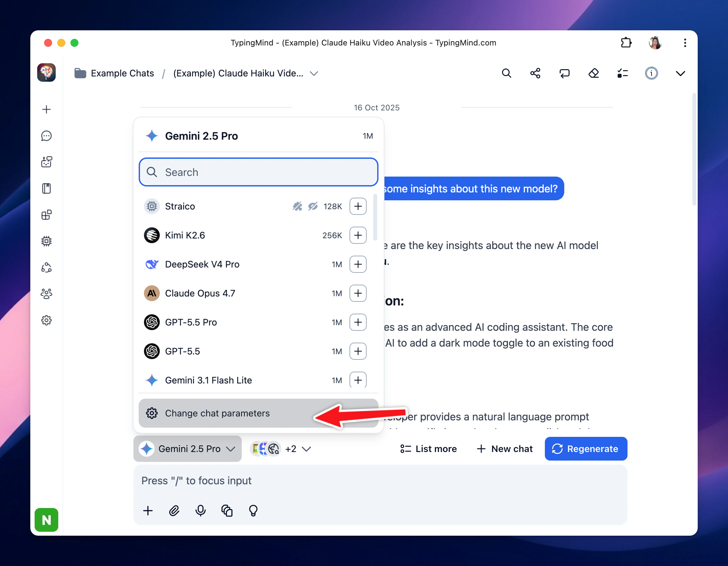Click the lightbulb icon below the input

pyautogui.click(x=253, y=510)
